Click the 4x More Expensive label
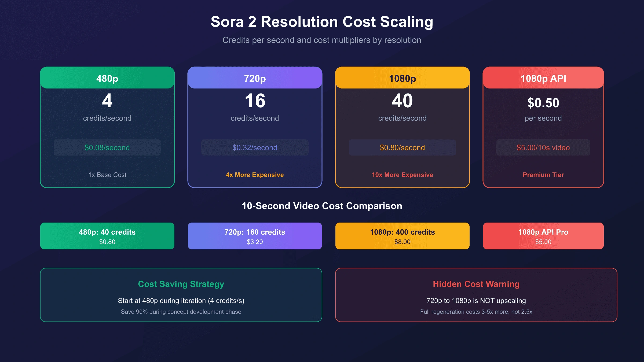The width and height of the screenshot is (644, 362). (x=255, y=175)
